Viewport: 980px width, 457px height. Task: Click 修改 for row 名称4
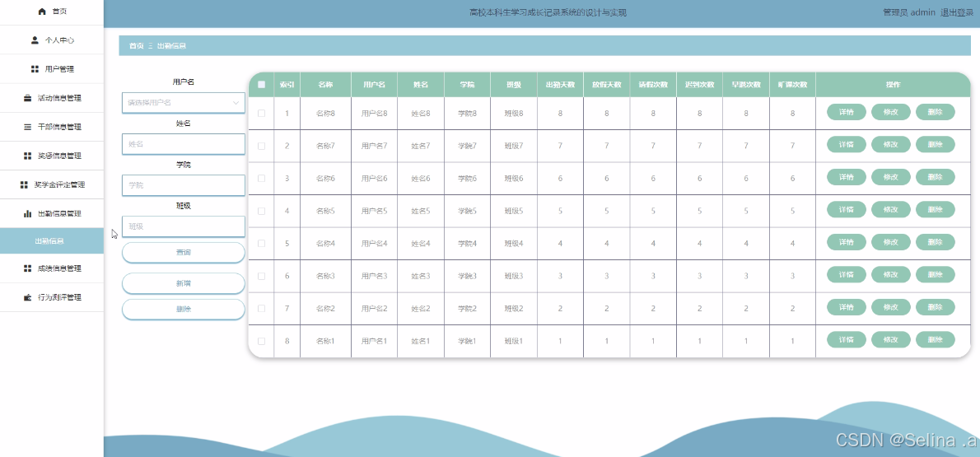coord(890,242)
